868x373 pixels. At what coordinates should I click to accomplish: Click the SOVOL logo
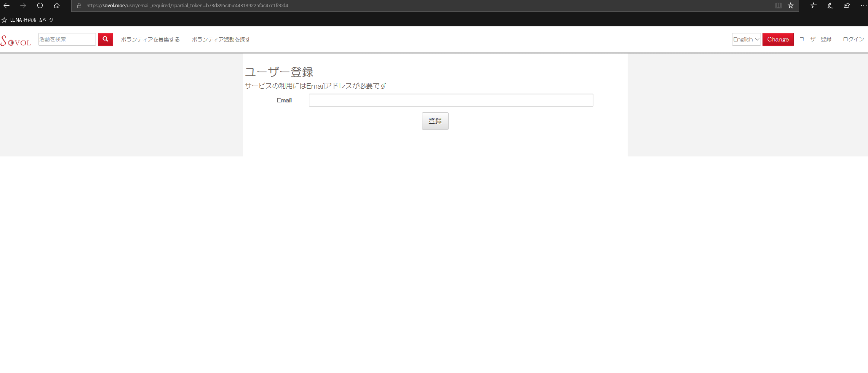(x=16, y=40)
